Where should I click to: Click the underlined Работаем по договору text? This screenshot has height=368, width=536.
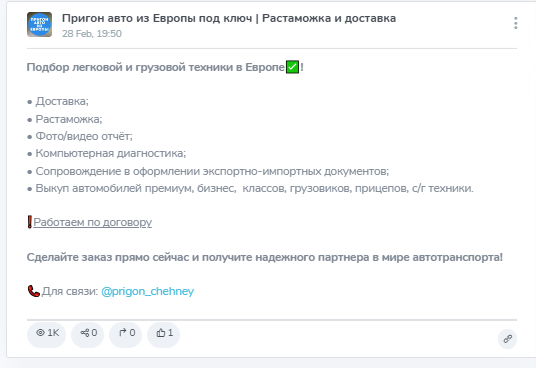pyautogui.click(x=92, y=222)
